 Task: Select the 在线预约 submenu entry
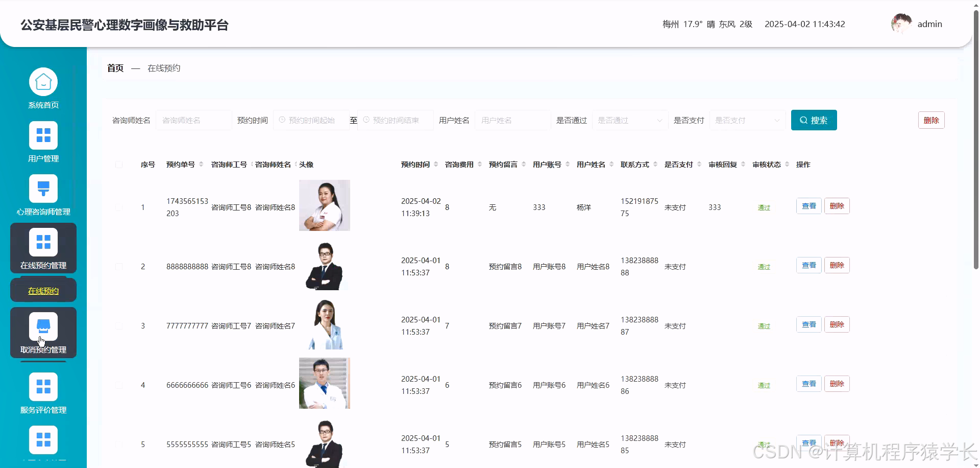tap(43, 290)
